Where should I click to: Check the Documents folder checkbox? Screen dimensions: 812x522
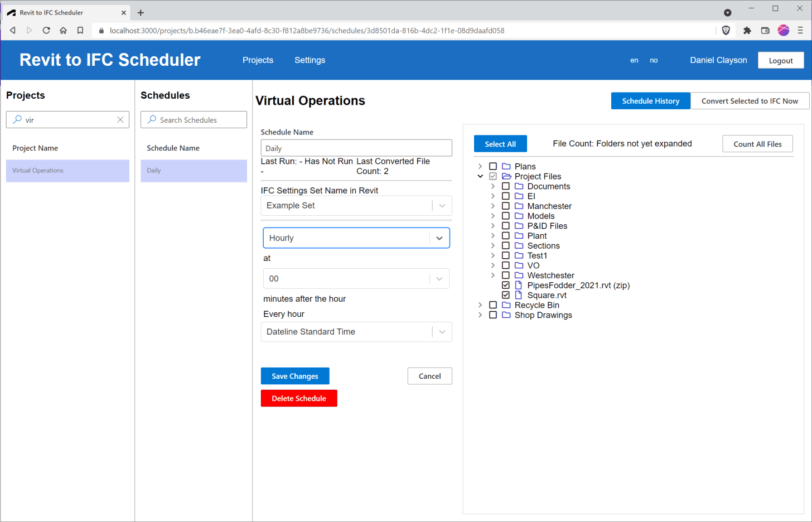tap(506, 186)
